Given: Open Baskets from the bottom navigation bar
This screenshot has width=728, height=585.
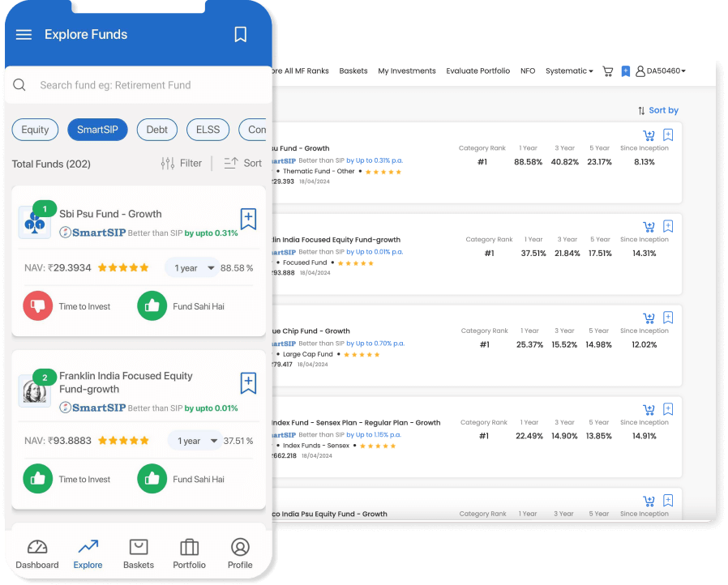Looking at the screenshot, I should click(x=139, y=554).
